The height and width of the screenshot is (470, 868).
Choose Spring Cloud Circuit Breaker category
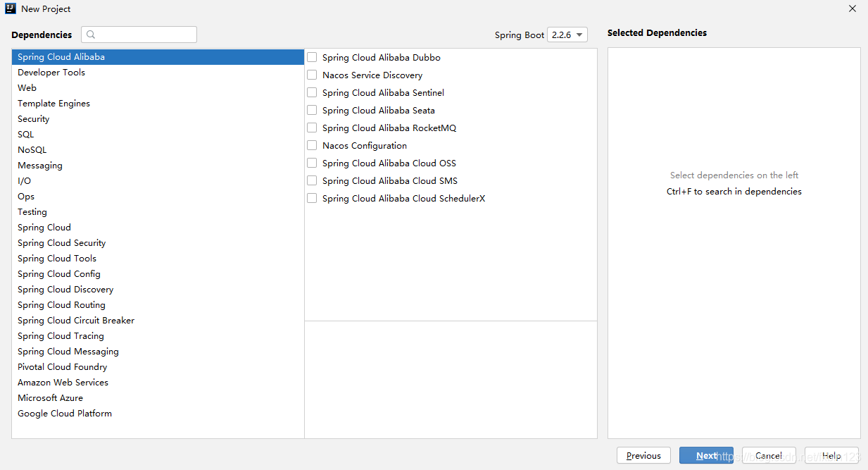click(158, 321)
